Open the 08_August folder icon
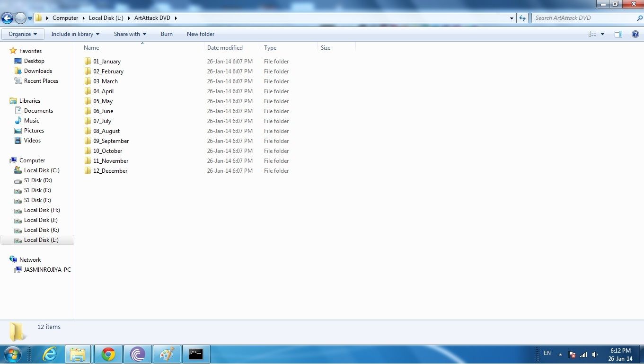The image size is (644, 364). pyautogui.click(x=88, y=131)
